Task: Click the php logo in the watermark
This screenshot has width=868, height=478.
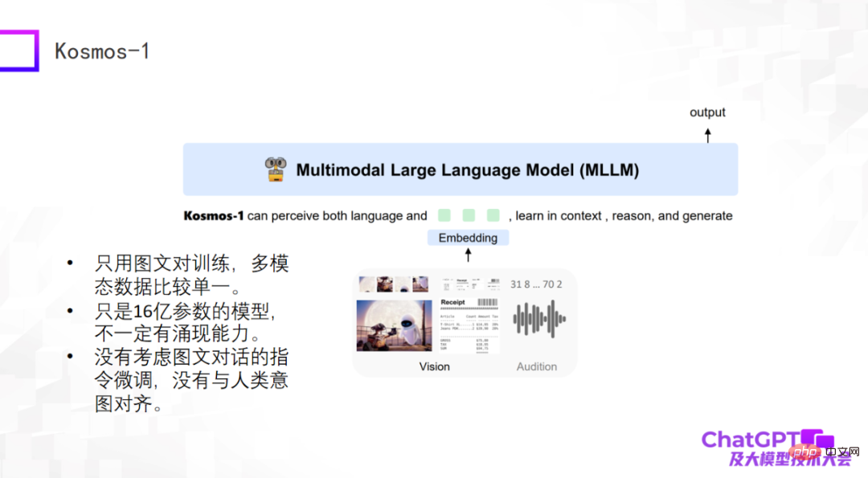Action: point(805,451)
